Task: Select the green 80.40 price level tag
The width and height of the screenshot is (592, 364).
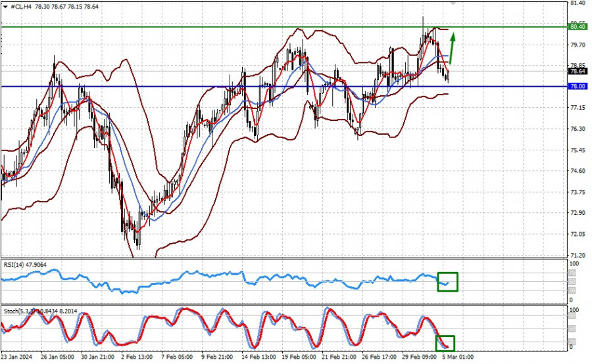Action: 578,27
